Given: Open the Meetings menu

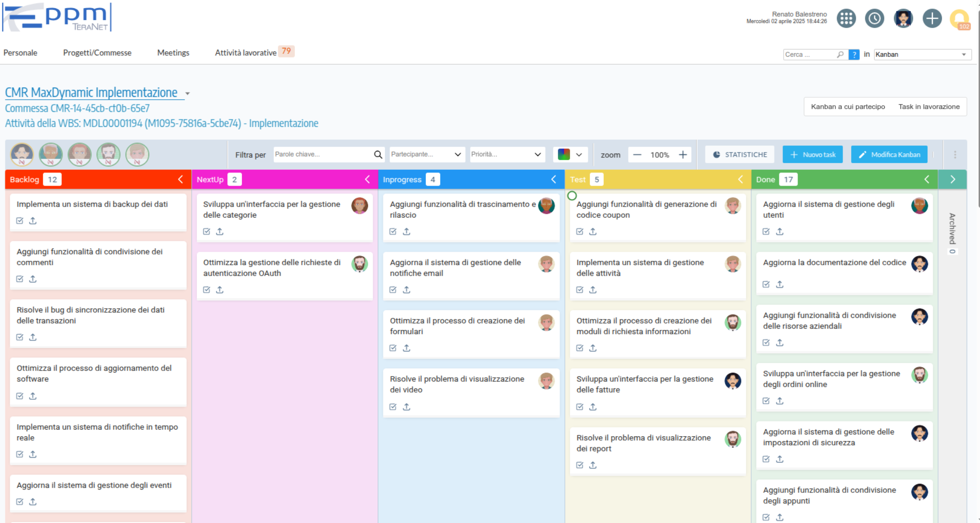Looking at the screenshot, I should [x=173, y=53].
